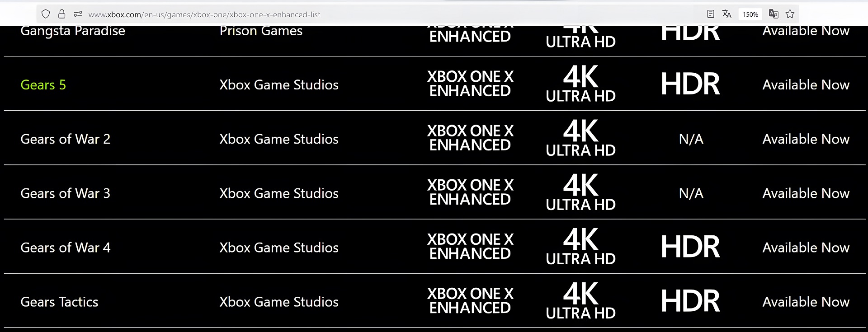Open the site permissions icon
The width and height of the screenshot is (868, 332).
coord(78,14)
